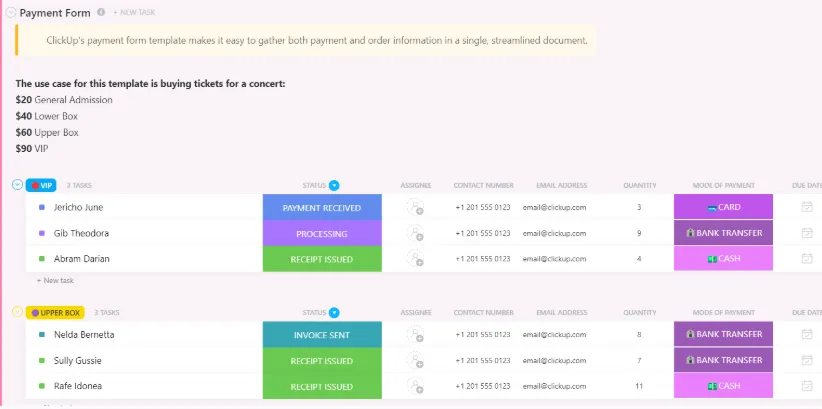Click Upper Box group's CONTACT NUMBER column header
Screen dimensions: 822x409
pyautogui.click(x=483, y=313)
